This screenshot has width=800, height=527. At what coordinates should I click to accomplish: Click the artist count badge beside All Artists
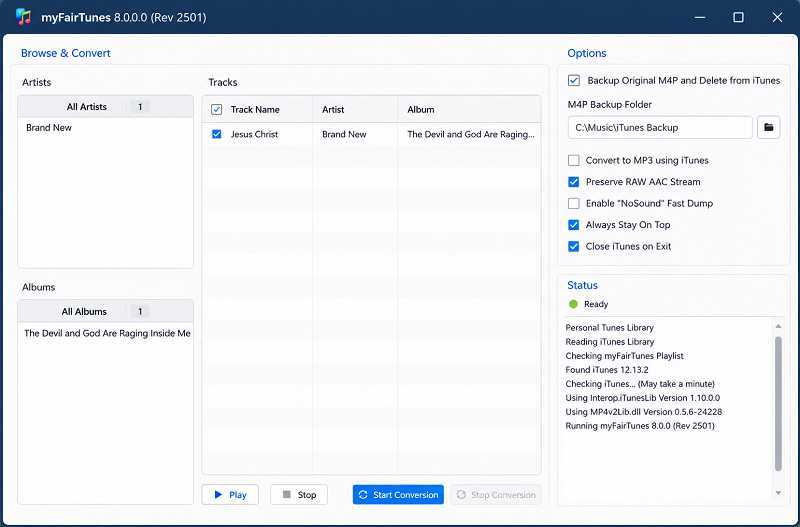point(140,107)
